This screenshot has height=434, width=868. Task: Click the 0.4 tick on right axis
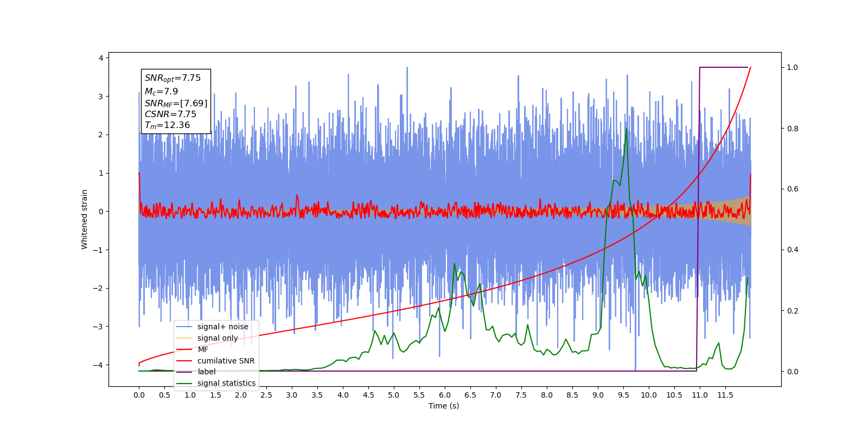click(793, 250)
